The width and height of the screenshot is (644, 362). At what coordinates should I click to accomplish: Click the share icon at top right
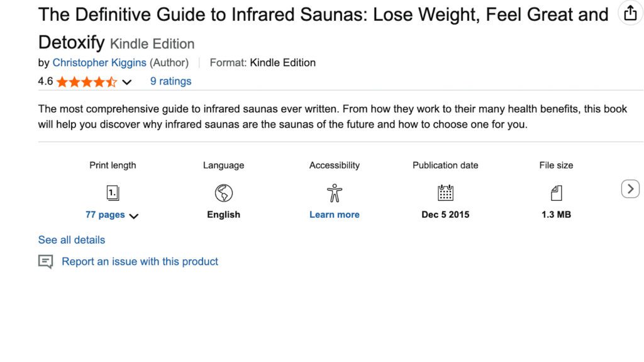tap(630, 13)
